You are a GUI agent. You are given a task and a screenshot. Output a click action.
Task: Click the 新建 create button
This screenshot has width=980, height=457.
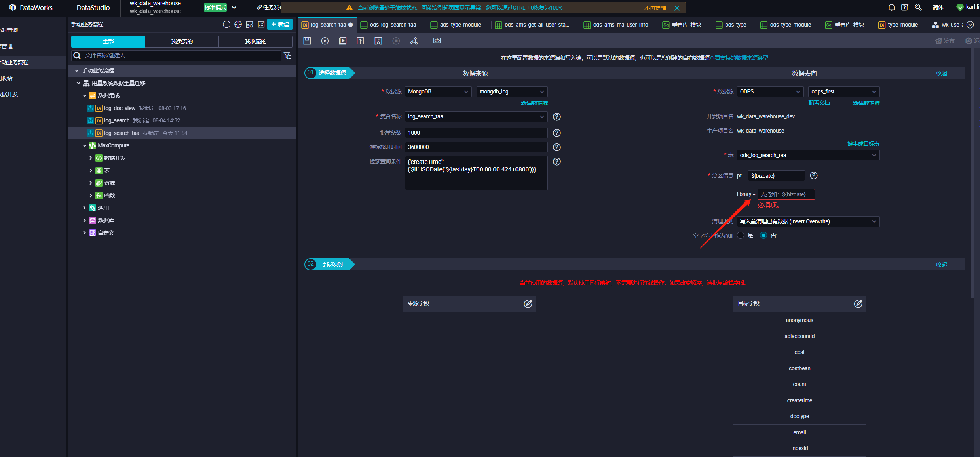[280, 24]
